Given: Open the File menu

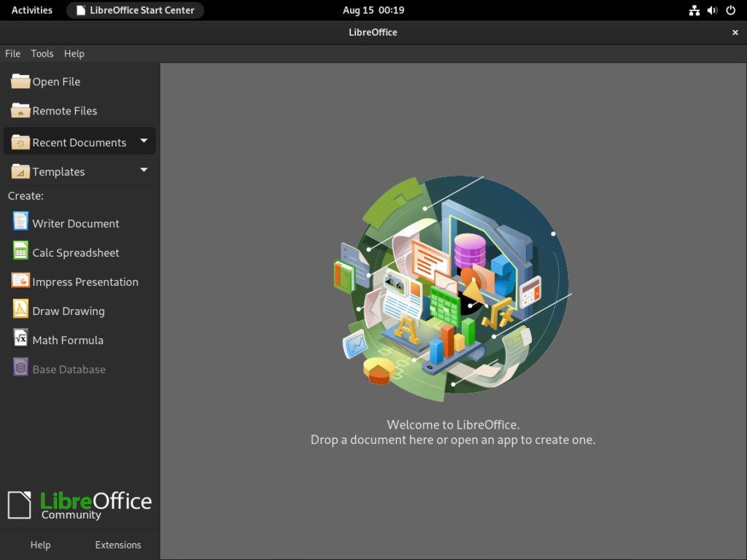Looking at the screenshot, I should click(x=13, y=54).
